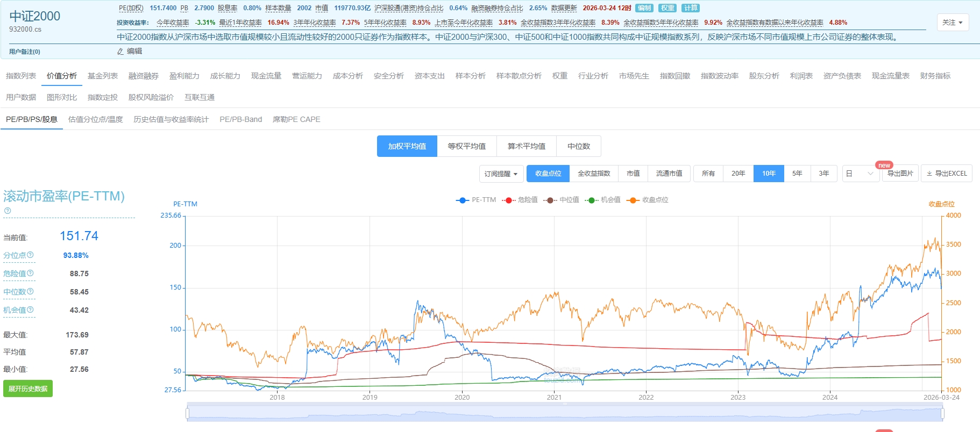The height and width of the screenshot is (432, 980).
Task: Click the red 危险值 legend marker
Action: [508, 200]
